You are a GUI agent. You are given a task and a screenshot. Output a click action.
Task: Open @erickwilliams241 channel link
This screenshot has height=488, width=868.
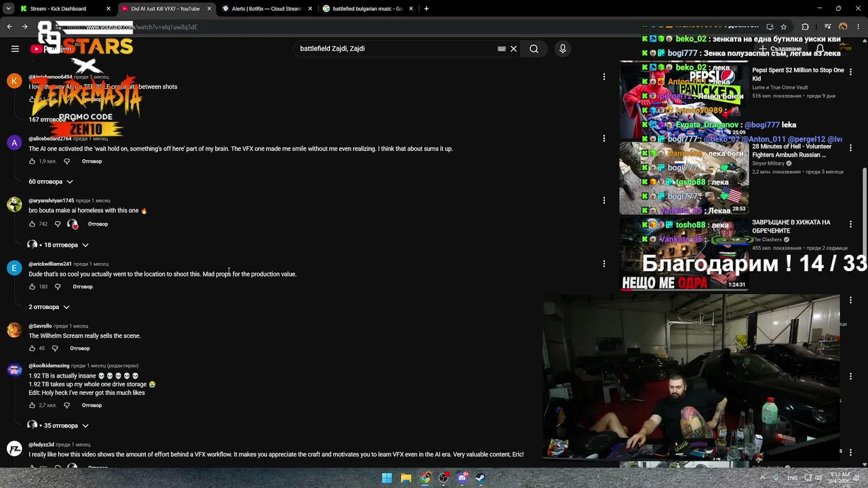tap(50, 264)
